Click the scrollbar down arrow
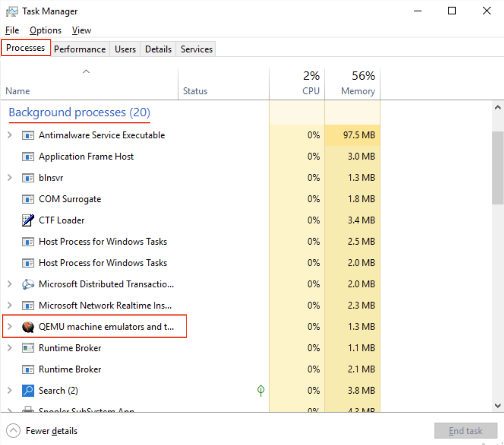This screenshot has height=445, width=504. [498, 406]
